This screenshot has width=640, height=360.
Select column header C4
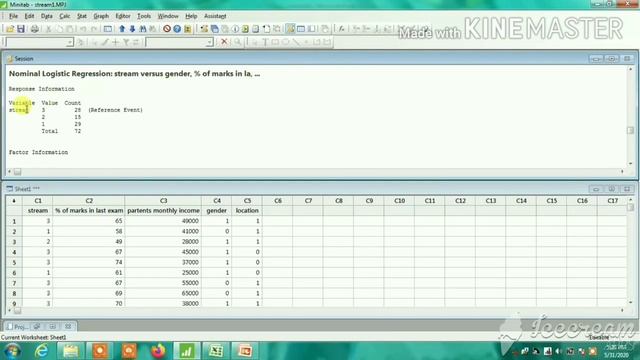click(x=217, y=200)
